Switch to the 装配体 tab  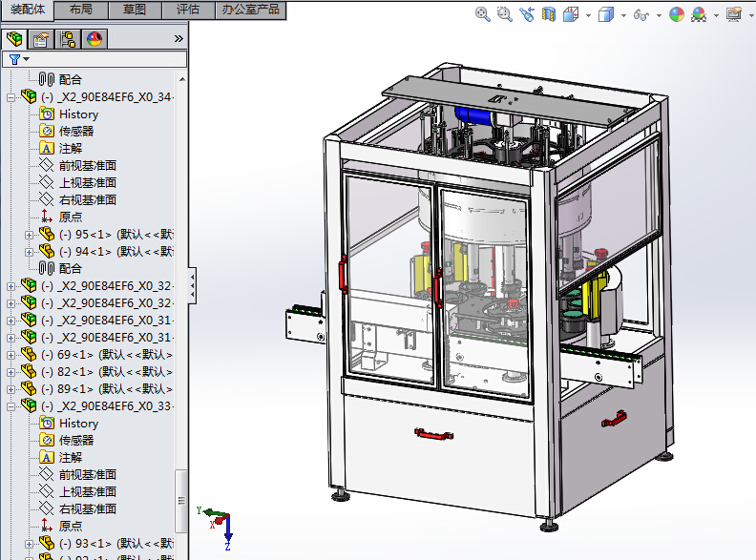point(27,10)
